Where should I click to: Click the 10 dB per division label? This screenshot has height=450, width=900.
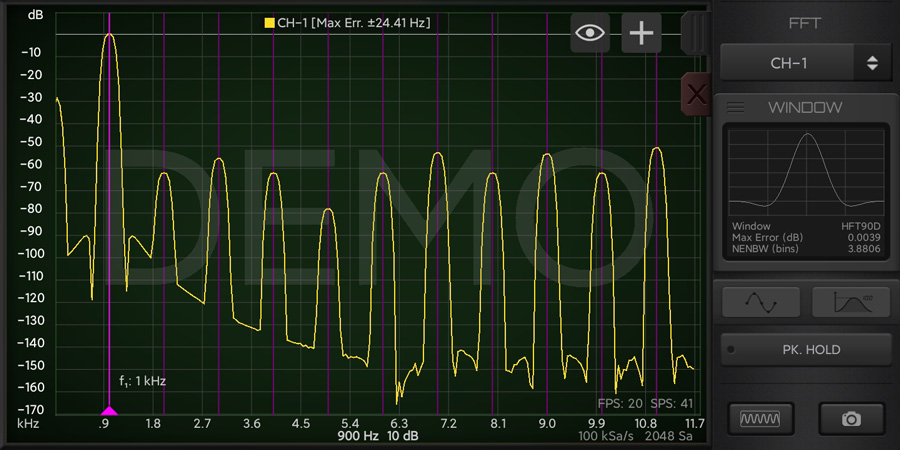click(403, 437)
